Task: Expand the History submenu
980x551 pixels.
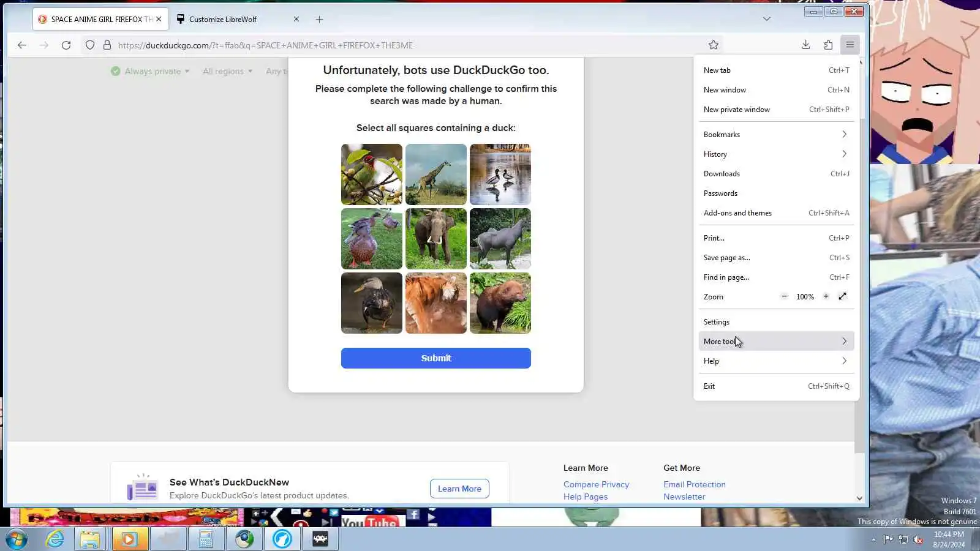Action: [777, 154]
